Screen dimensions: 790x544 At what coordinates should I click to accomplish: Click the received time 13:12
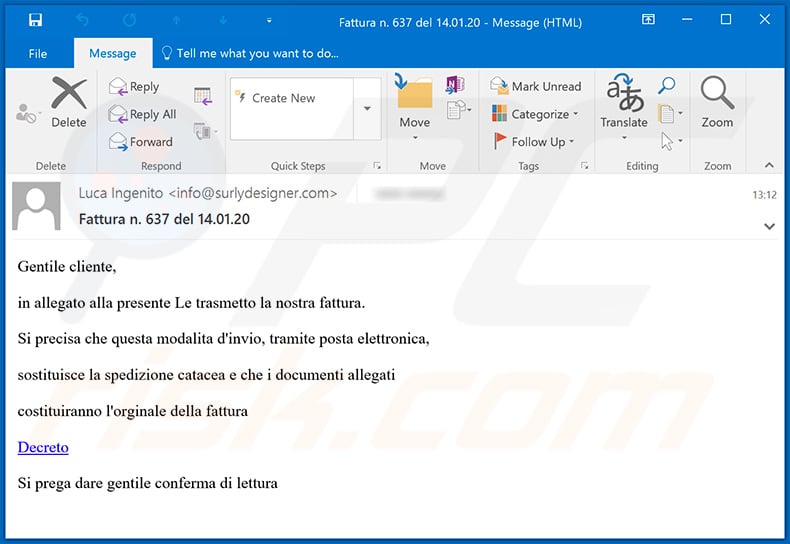[764, 195]
